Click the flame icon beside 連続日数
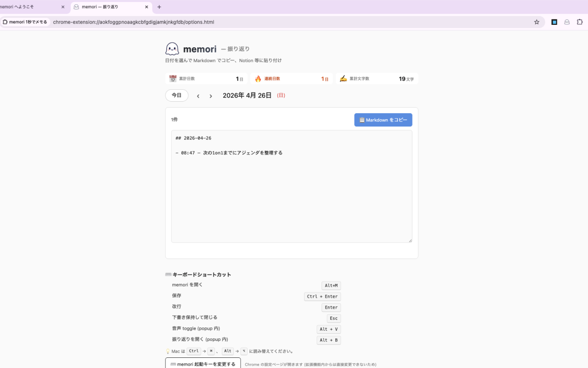 [x=258, y=79]
